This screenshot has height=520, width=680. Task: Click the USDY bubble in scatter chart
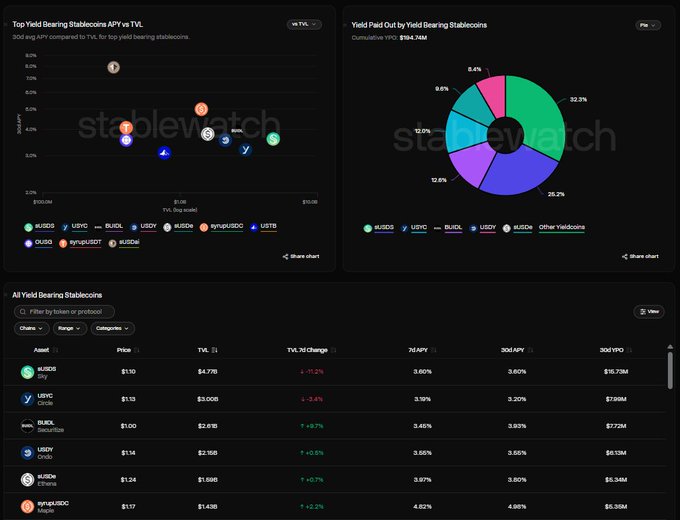[225, 140]
